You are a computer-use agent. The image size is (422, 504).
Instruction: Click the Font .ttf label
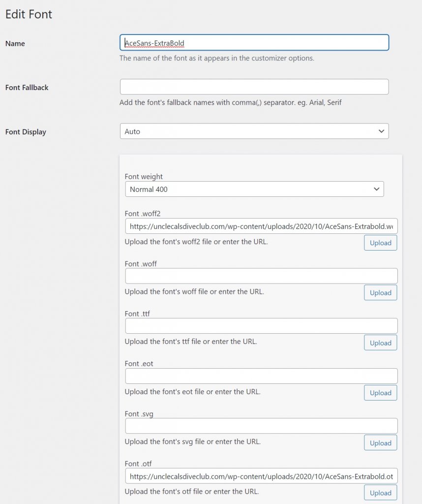[137, 314]
